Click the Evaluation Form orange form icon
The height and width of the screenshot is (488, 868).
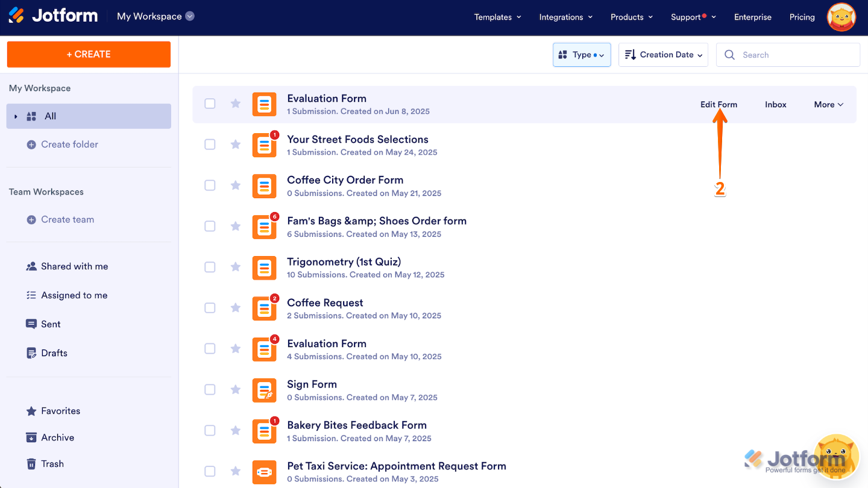(264, 104)
